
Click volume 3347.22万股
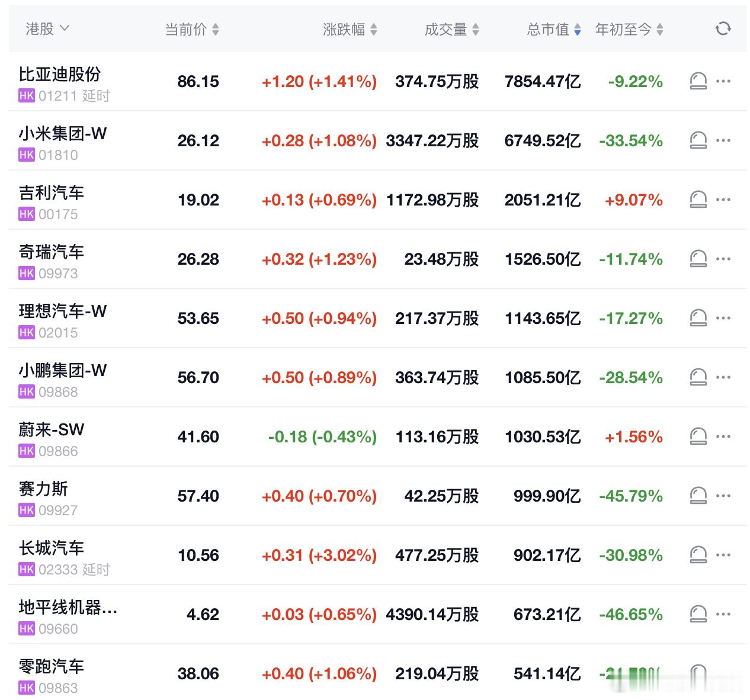coord(432,140)
